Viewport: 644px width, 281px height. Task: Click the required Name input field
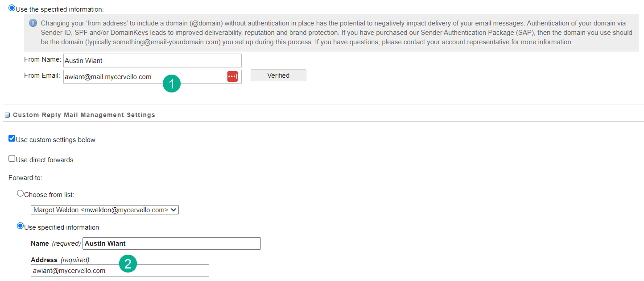tap(171, 243)
